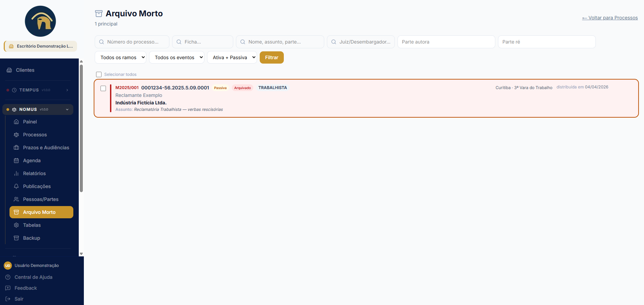Viewport: 644px width, 305px height.
Task: Select Arquivo Morto menu item
Action: pos(41,212)
